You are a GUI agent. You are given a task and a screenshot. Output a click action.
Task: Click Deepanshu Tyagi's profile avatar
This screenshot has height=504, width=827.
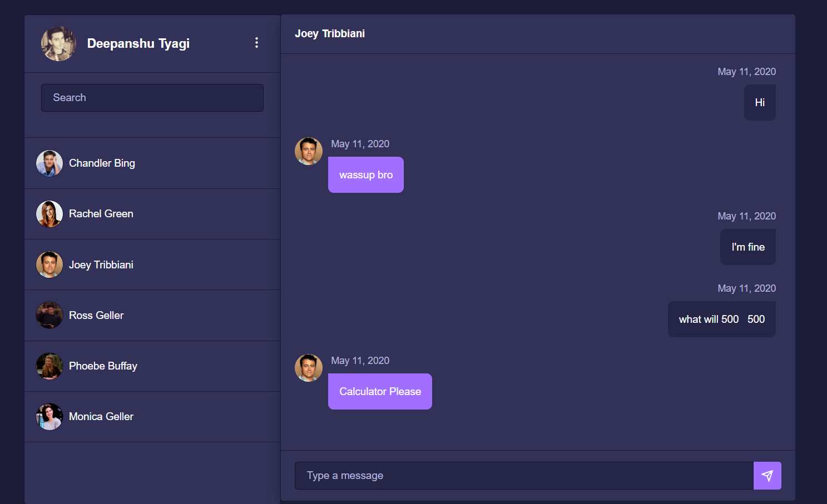pyautogui.click(x=58, y=43)
